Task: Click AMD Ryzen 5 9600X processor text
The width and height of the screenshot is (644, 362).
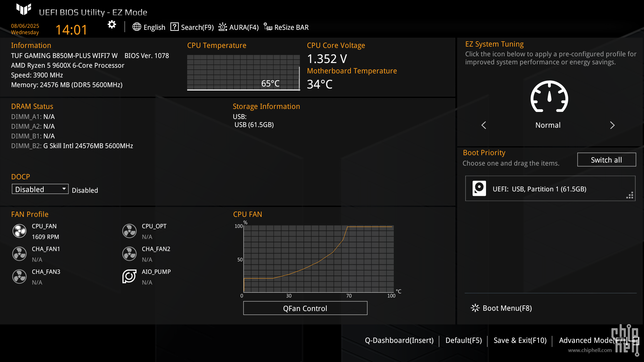Action: coord(68,66)
